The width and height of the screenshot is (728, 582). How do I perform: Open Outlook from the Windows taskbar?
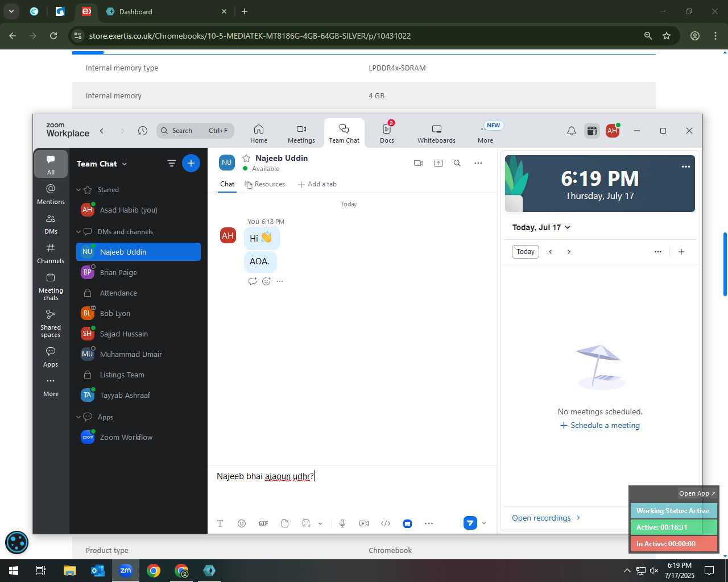tap(98, 571)
